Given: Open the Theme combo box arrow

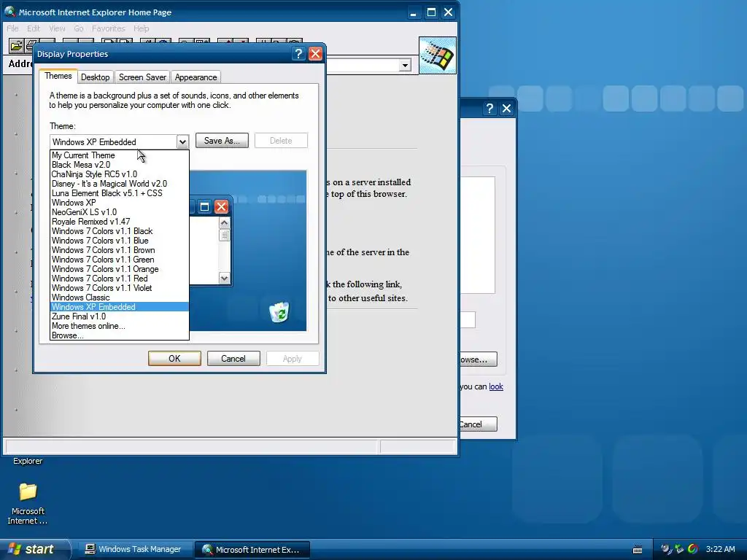Looking at the screenshot, I should (x=182, y=142).
